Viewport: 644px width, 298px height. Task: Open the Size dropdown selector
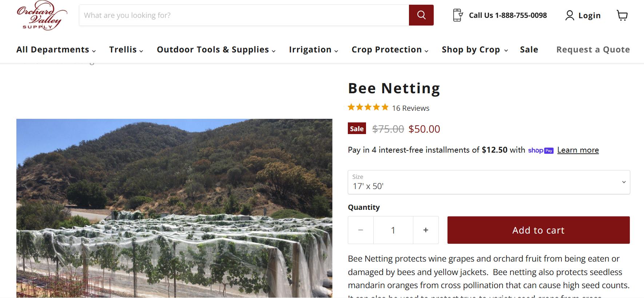(x=489, y=182)
